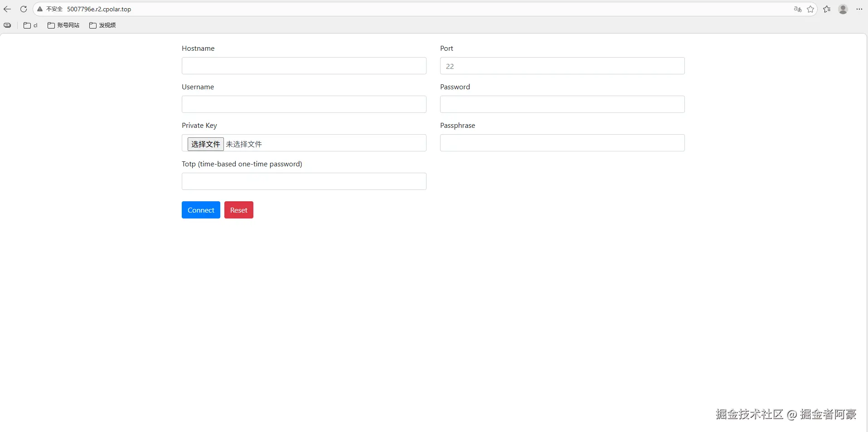The image size is (868, 432).
Task: Click the Port label
Action: 446,49
